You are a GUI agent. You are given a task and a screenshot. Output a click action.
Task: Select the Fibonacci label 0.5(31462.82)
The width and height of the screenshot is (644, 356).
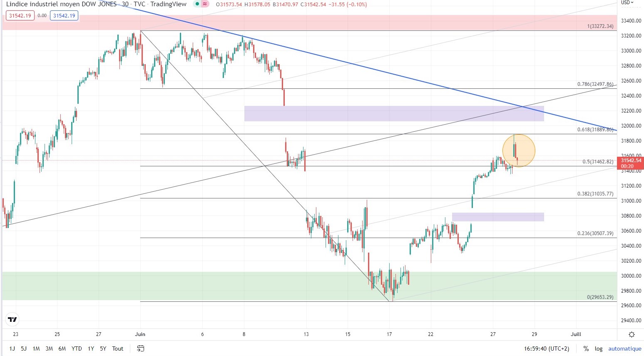598,162
